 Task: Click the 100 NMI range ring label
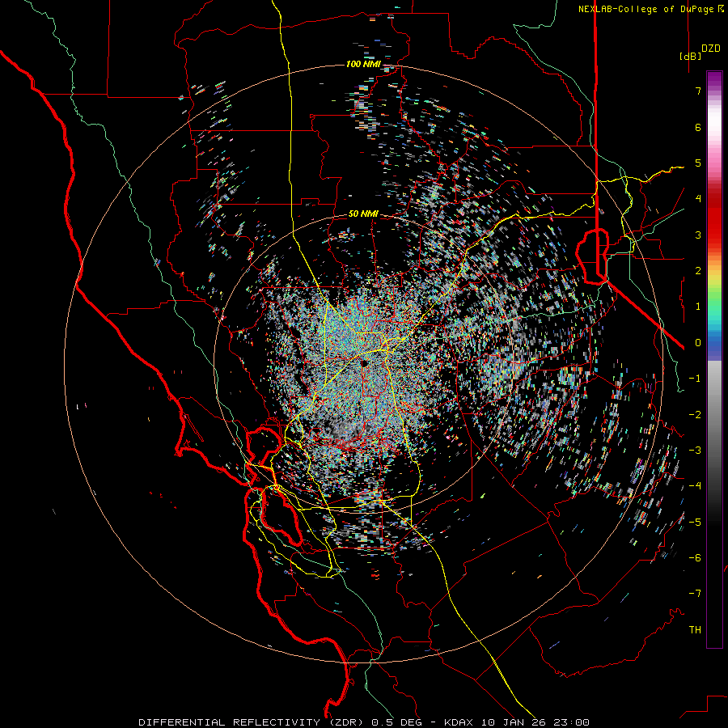pos(362,64)
